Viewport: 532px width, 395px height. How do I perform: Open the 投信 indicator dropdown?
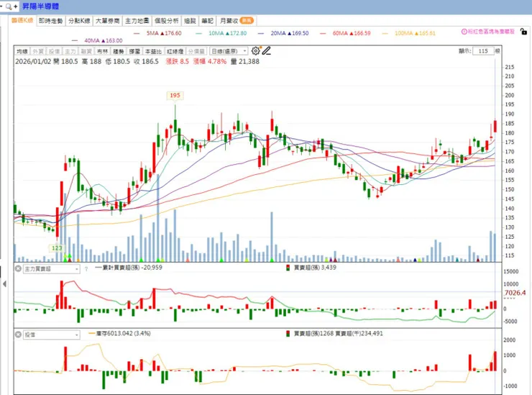(51, 335)
